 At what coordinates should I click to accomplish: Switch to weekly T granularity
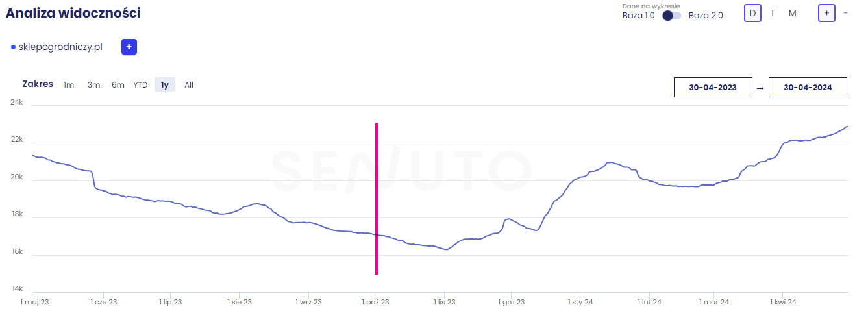click(x=772, y=13)
